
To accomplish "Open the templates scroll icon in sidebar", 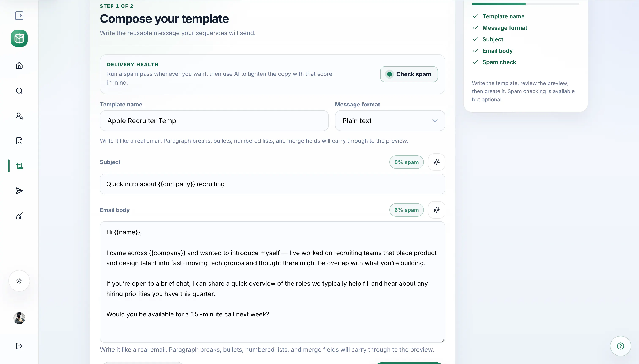I will [19, 166].
